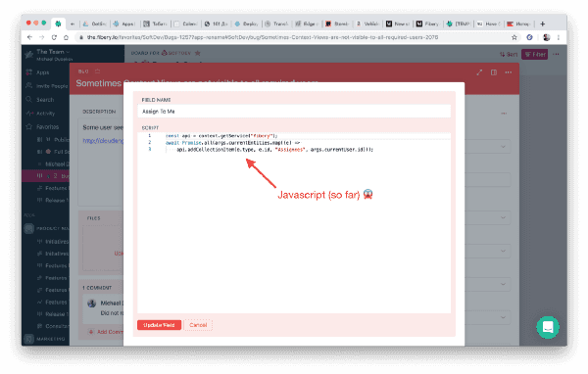Open Invite People in the sidebar
This screenshot has width=588, height=374.
(x=47, y=86)
